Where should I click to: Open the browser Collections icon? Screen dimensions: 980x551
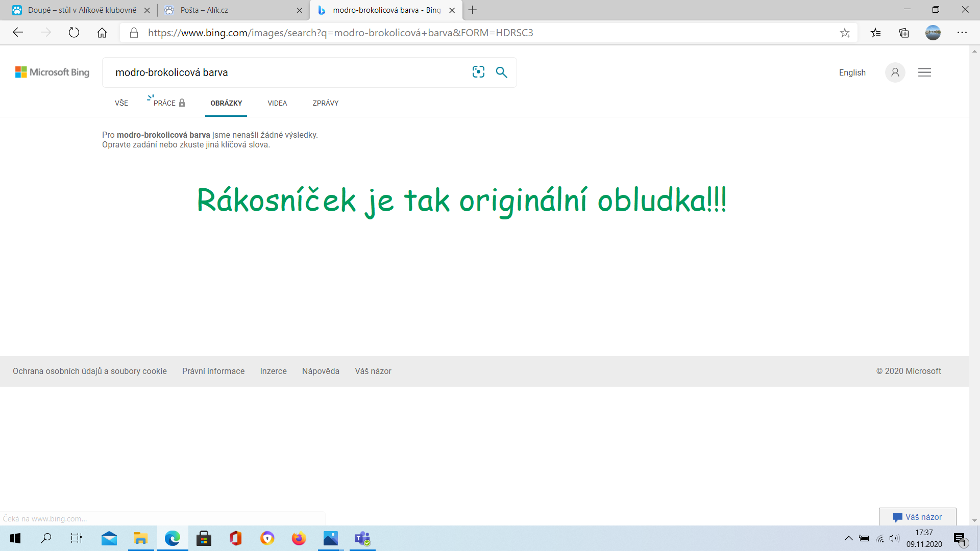(x=904, y=33)
